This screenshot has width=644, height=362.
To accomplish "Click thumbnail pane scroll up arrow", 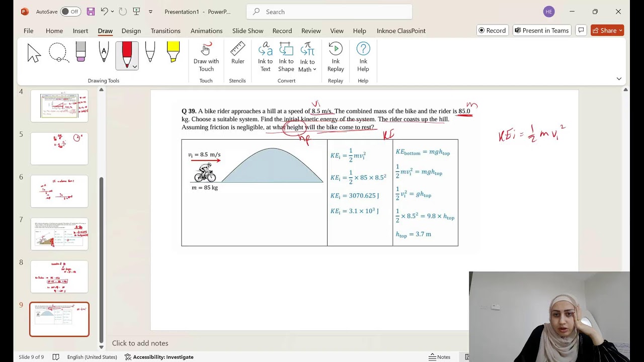I will click(x=101, y=89).
